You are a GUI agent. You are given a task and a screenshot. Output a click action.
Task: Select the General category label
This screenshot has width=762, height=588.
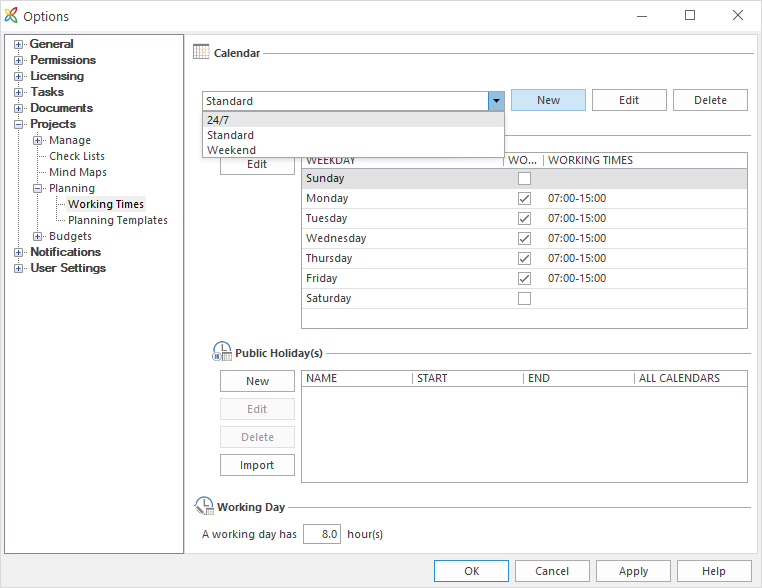click(52, 44)
